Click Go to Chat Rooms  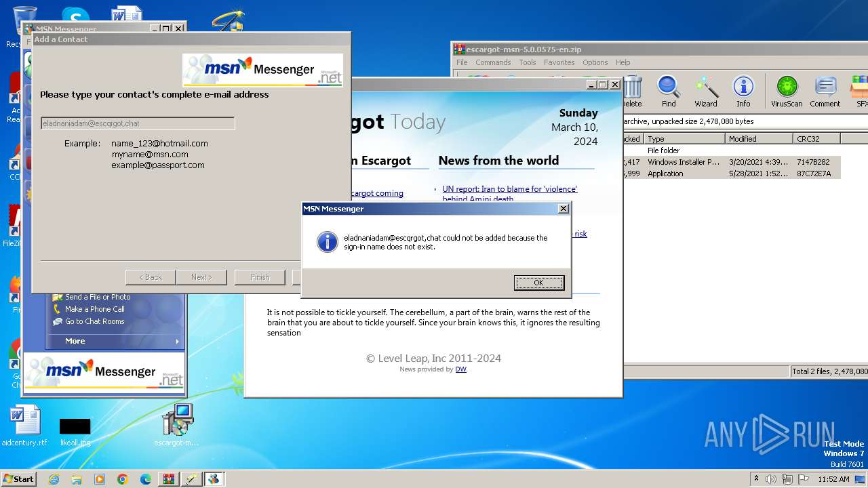point(95,321)
